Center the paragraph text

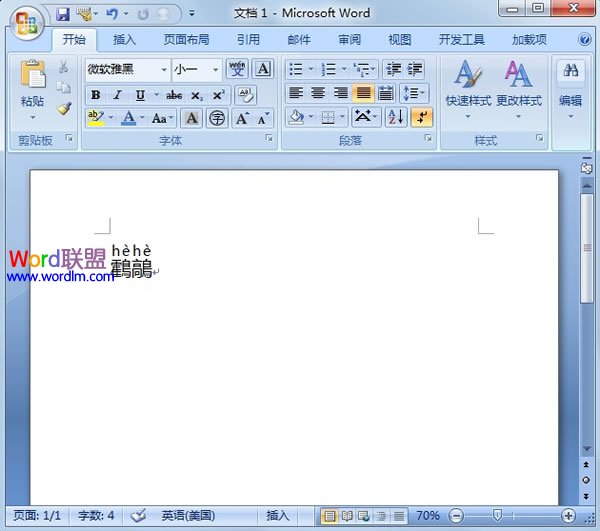[x=318, y=93]
